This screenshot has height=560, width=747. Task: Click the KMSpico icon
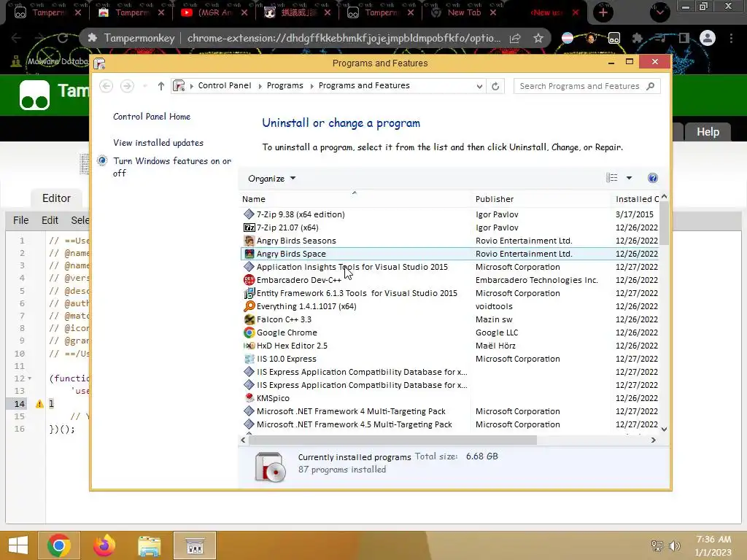[249, 398]
